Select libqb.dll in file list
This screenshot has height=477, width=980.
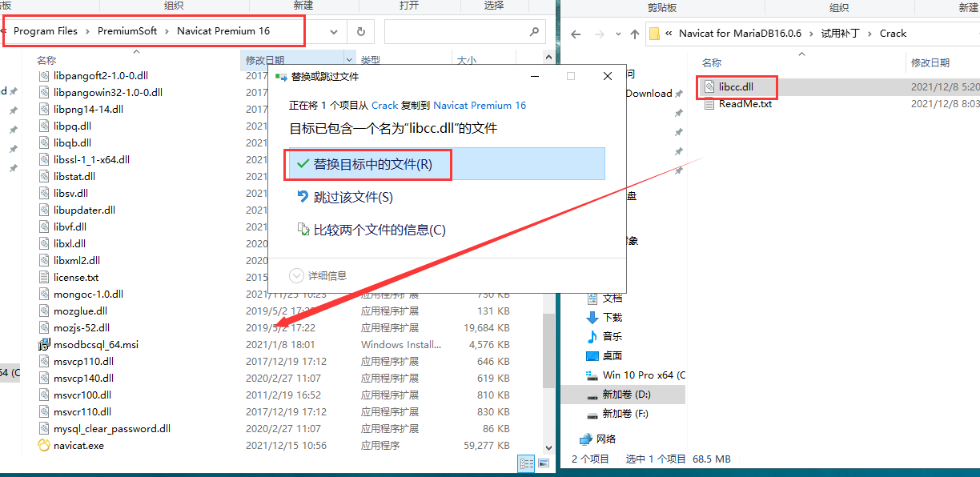72,142
